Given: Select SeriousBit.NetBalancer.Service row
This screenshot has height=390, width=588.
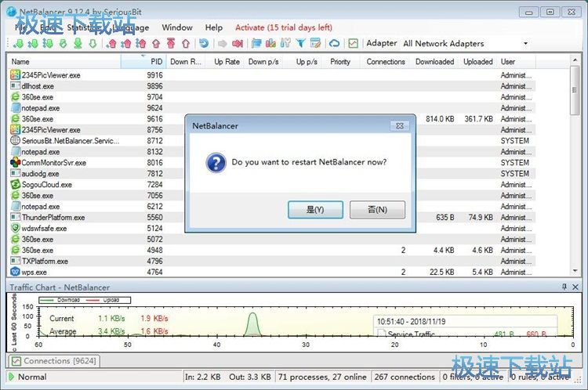Looking at the screenshot, I should pyautogui.click(x=271, y=141).
